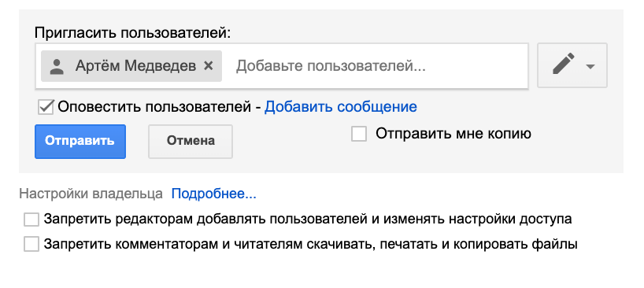The height and width of the screenshot is (288, 644).
Task: Open the Добавить сообщение link
Action: [x=340, y=107]
